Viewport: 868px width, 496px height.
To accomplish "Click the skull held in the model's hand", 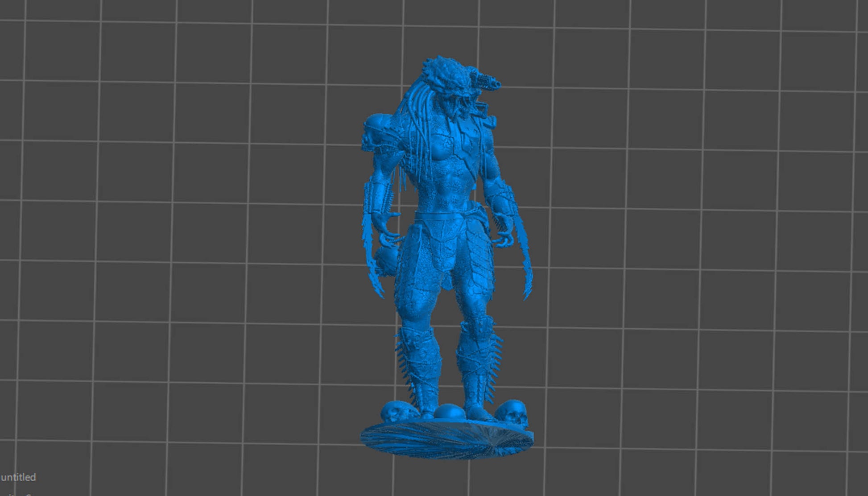I will point(386,261).
